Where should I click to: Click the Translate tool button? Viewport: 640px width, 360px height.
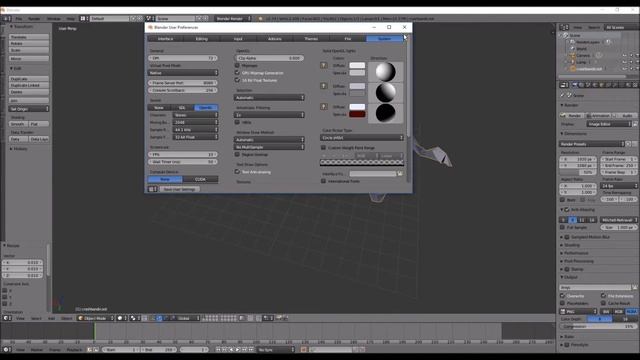29,37
